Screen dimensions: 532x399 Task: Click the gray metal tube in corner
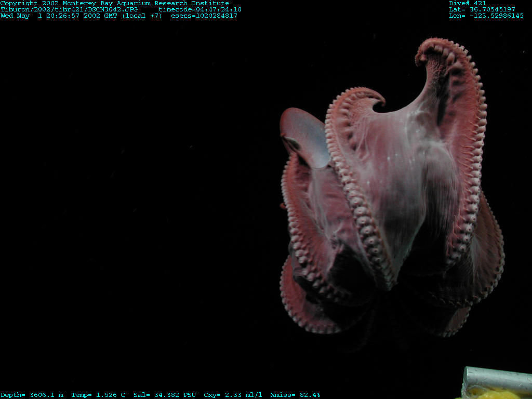(x=496, y=377)
